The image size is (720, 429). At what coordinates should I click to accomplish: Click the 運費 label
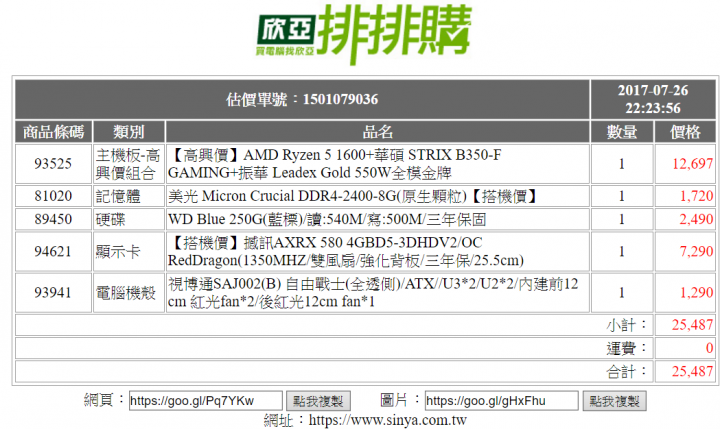[x=626, y=348]
